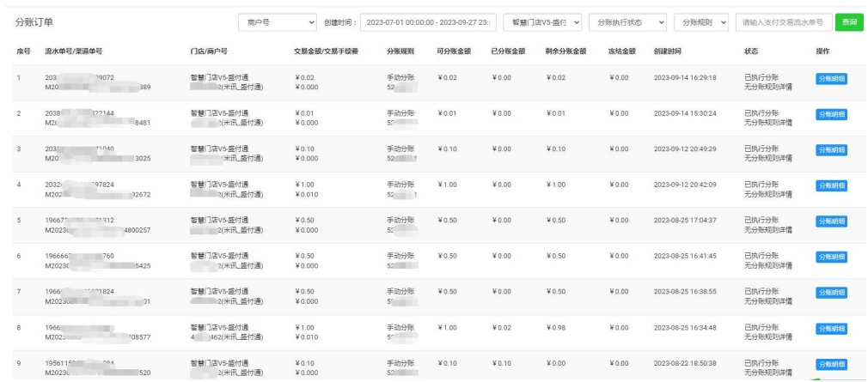Click the 创建时间 column header

(x=667, y=52)
